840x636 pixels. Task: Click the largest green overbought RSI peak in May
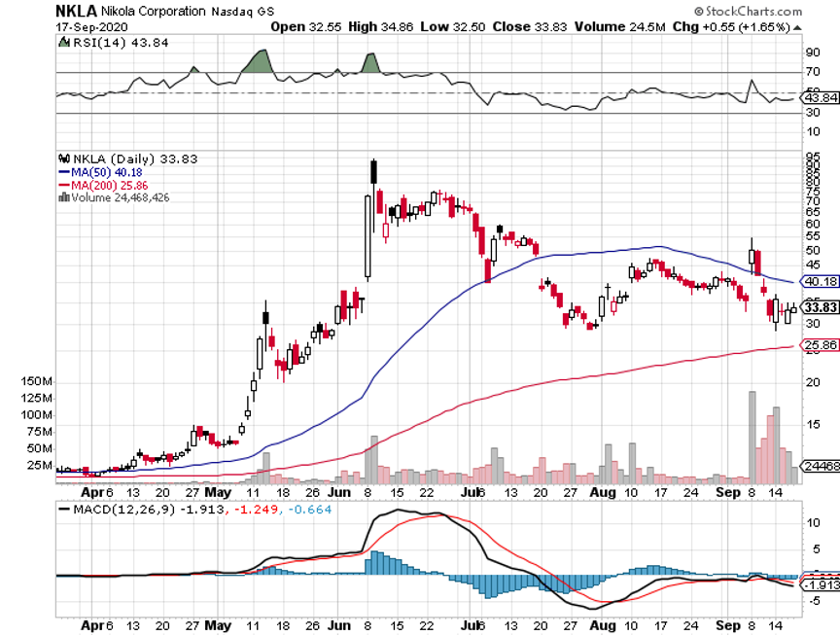pyautogui.click(x=259, y=61)
